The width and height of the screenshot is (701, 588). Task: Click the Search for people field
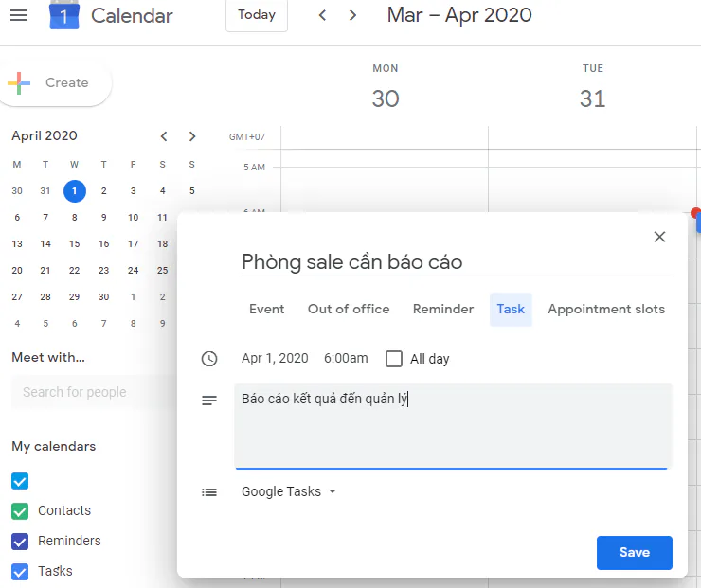pos(94,392)
